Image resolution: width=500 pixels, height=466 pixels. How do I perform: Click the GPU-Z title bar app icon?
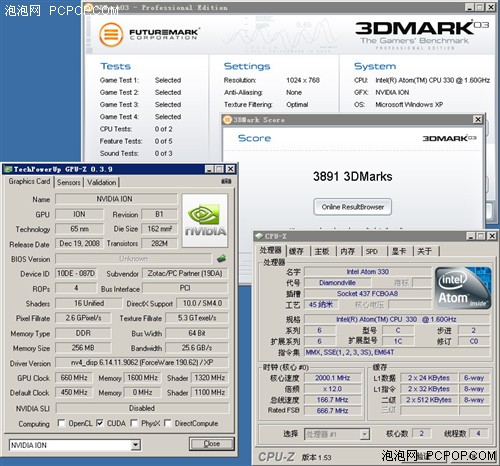(8, 169)
